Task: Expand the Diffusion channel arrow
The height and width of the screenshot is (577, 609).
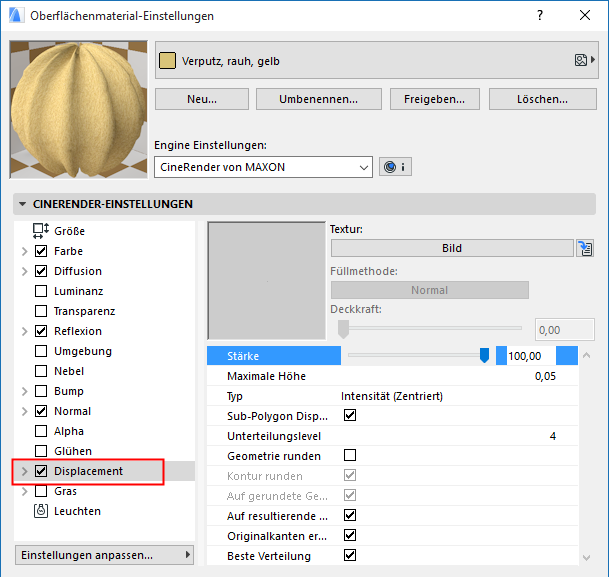Action: 24,271
